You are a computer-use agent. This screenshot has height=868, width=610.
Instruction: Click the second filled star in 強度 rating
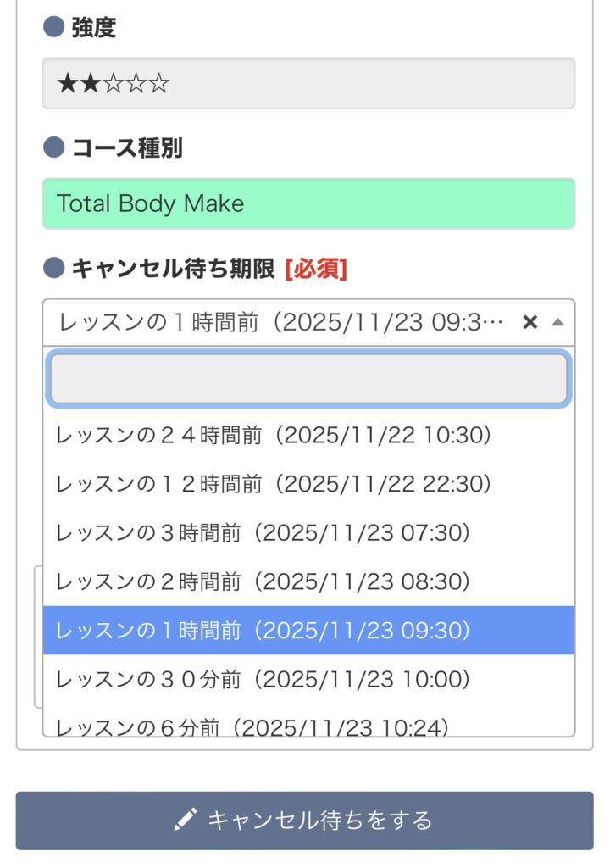tap(91, 82)
